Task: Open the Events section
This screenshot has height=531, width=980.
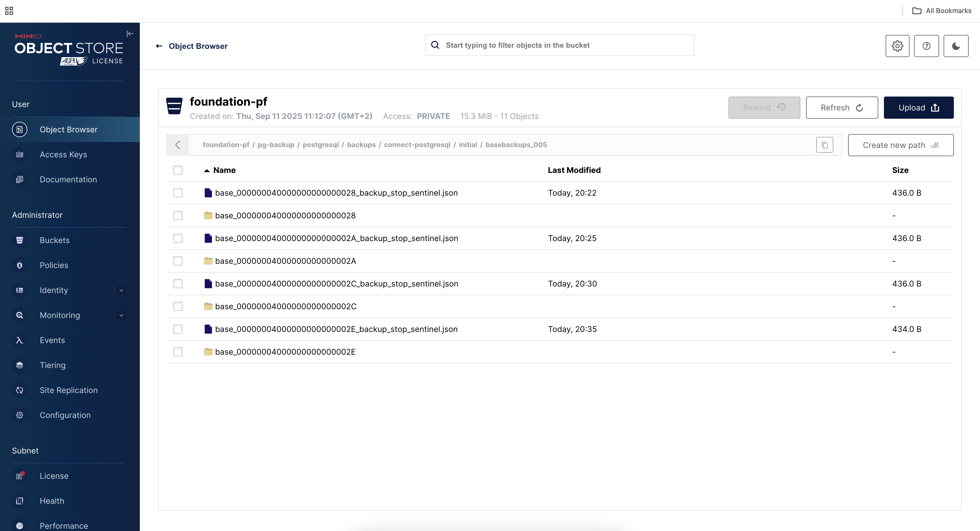Action: [52, 340]
